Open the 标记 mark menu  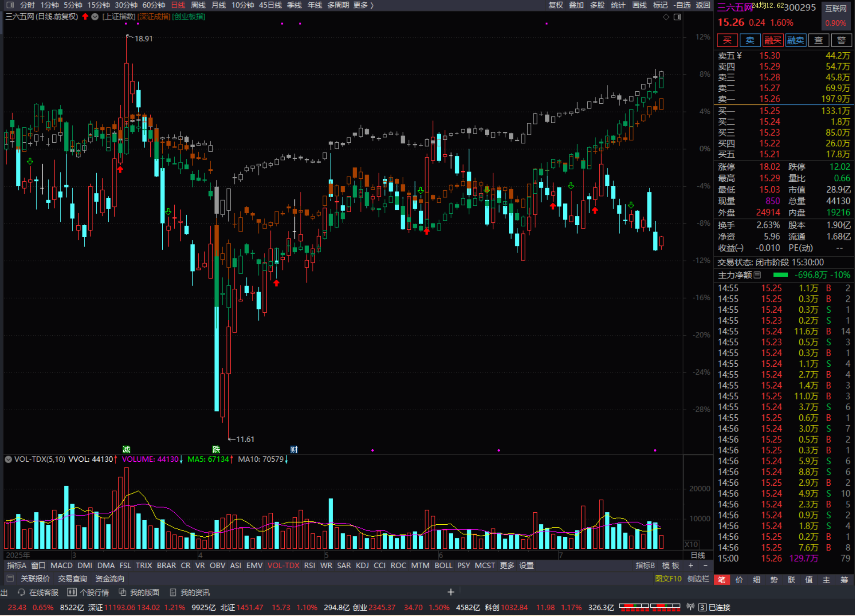[660, 5]
